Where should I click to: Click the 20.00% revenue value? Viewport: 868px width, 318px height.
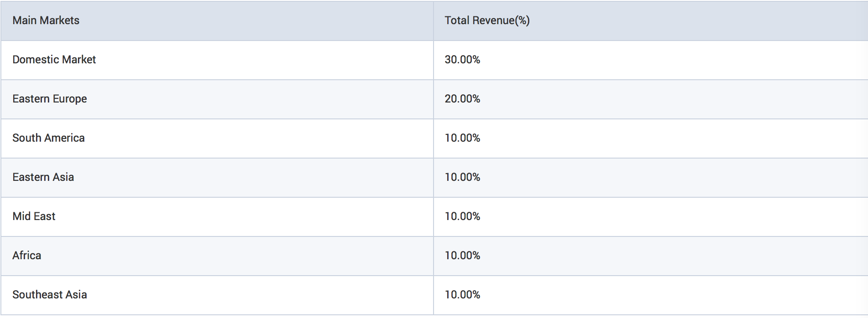coord(462,99)
